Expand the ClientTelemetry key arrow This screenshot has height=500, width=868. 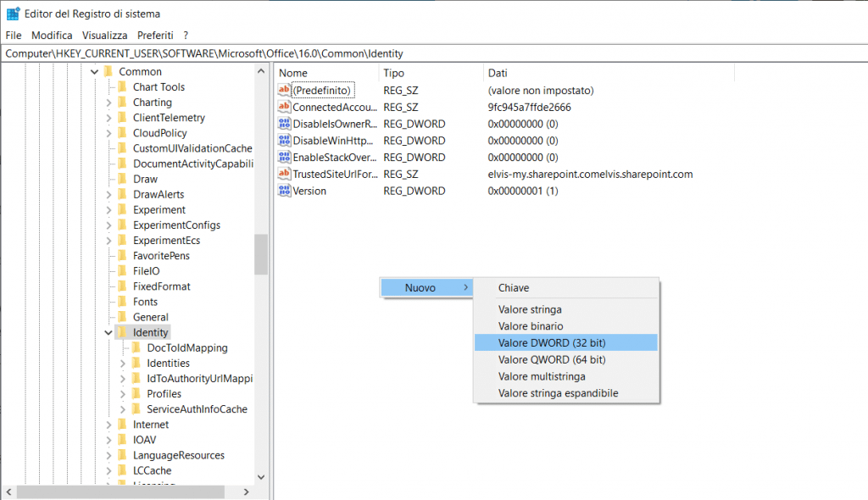click(108, 118)
